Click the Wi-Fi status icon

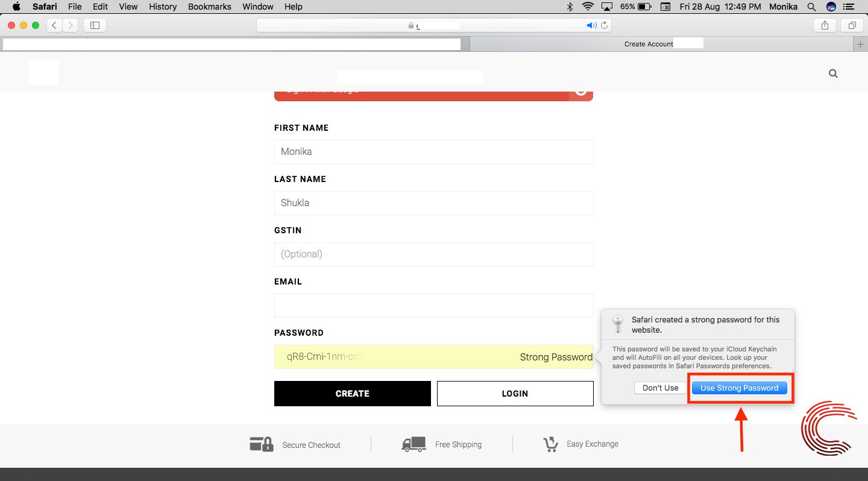(588, 7)
